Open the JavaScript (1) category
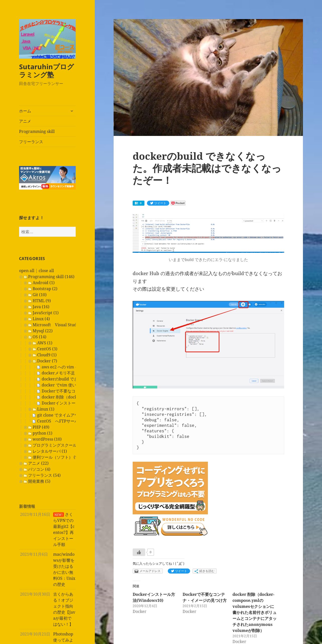This screenshot has width=322, height=644. 45,313
